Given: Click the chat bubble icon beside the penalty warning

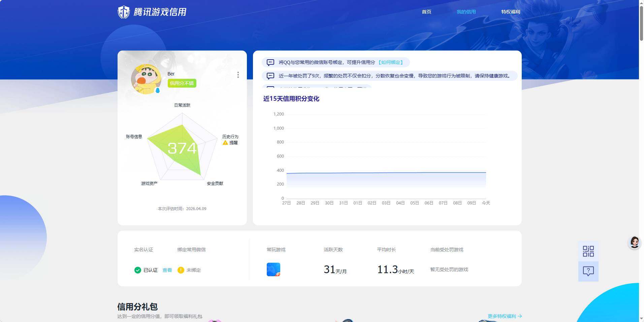Looking at the screenshot, I should (270, 76).
